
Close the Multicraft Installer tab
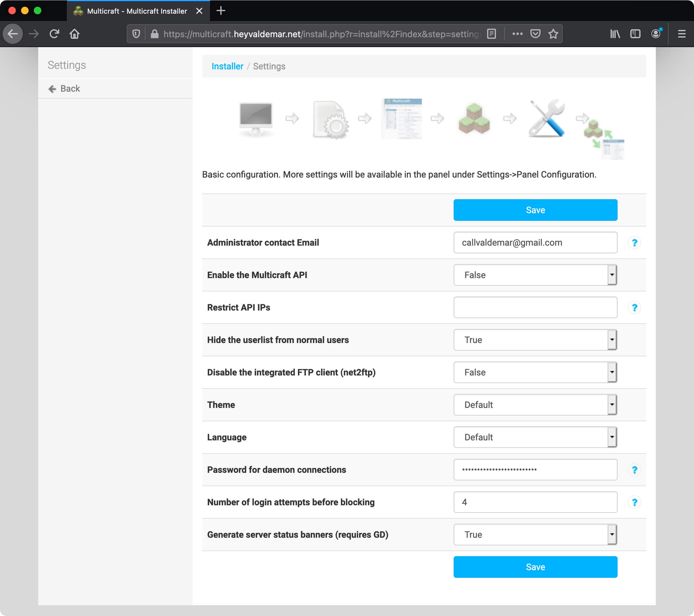click(x=199, y=11)
